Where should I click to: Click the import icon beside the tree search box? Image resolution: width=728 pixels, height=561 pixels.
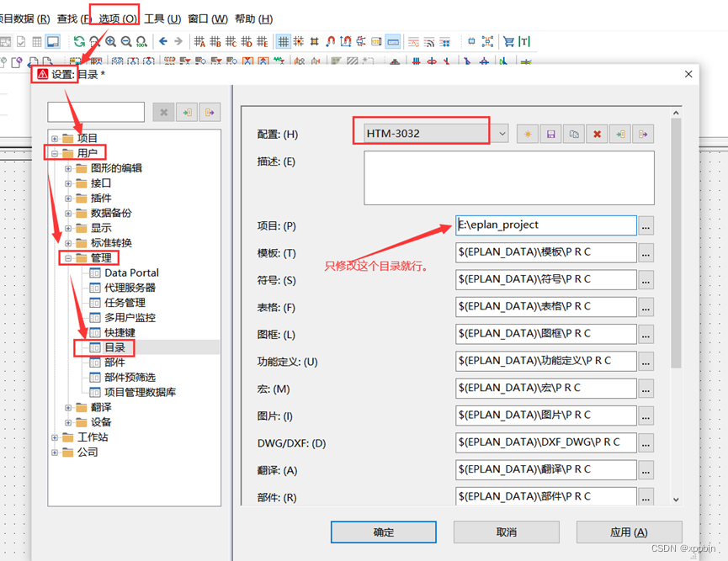tap(186, 113)
